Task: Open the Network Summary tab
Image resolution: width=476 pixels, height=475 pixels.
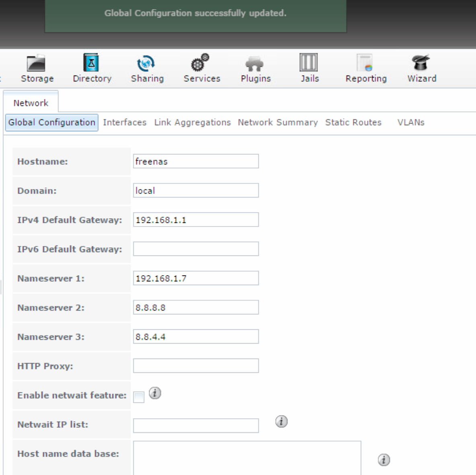Action: click(x=278, y=122)
